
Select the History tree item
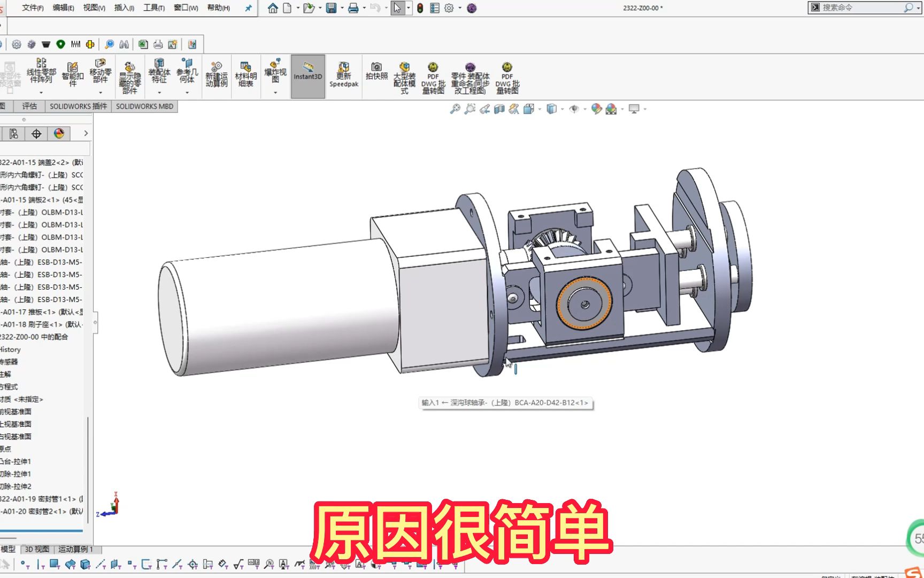pos(10,349)
